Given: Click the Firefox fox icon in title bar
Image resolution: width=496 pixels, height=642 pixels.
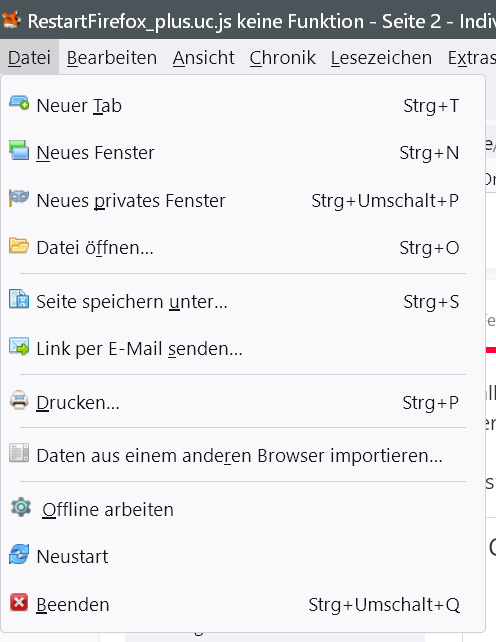Looking at the screenshot, I should click(11, 19).
